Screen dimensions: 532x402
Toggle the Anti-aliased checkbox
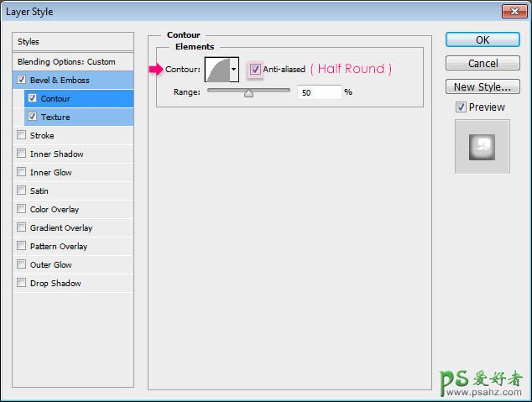pyautogui.click(x=255, y=69)
